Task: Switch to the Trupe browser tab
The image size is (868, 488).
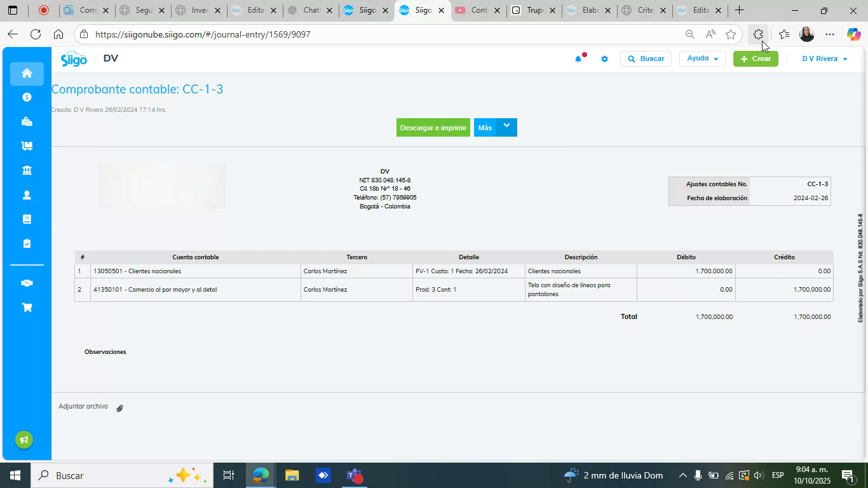Action: [534, 10]
